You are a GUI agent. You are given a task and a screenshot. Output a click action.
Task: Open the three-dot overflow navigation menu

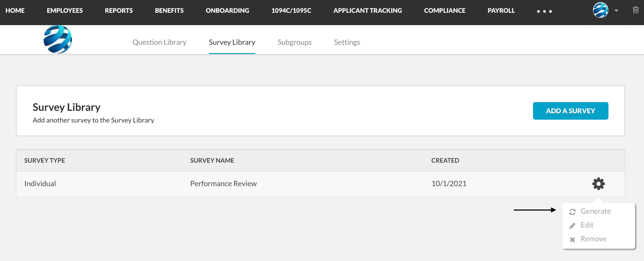point(544,11)
